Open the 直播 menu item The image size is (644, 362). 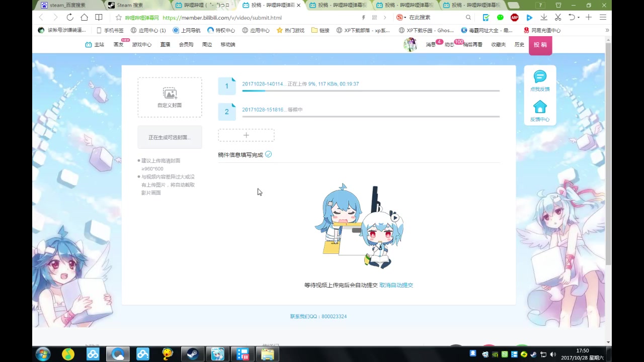click(165, 45)
